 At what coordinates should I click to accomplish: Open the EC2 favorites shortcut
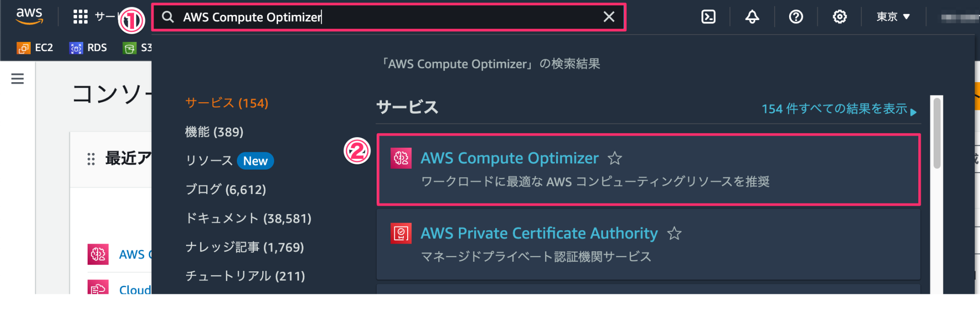pos(35,47)
